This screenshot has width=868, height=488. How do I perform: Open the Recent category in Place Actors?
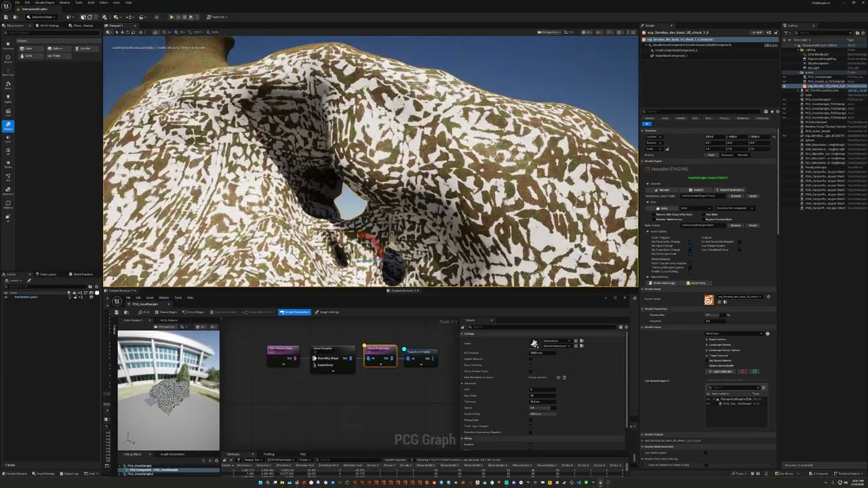coord(8,59)
